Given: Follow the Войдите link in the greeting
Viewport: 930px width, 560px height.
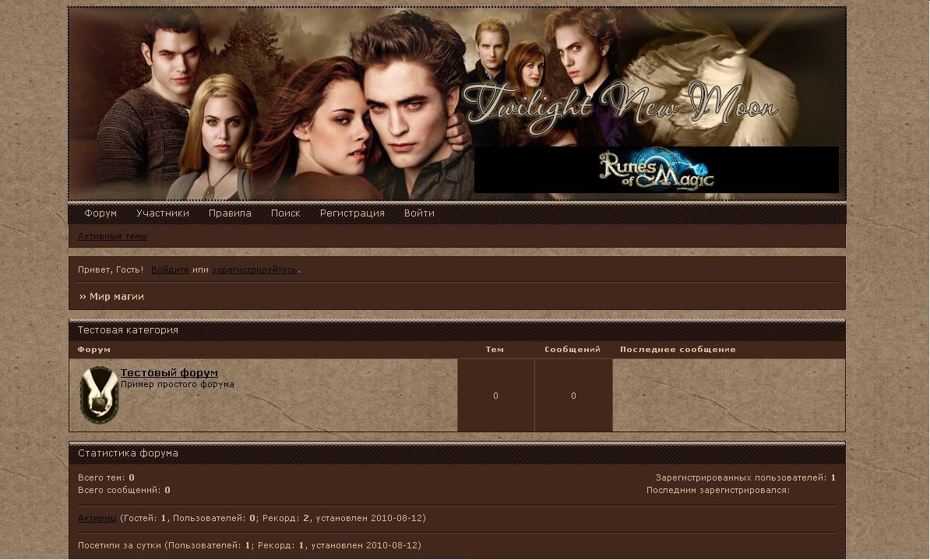Looking at the screenshot, I should point(170,269).
